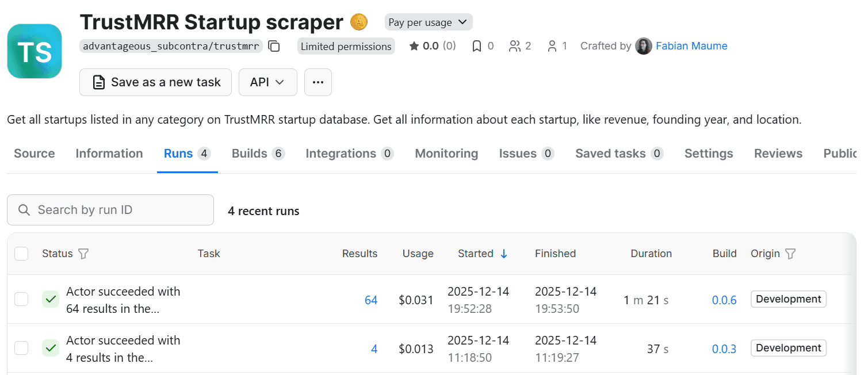The image size is (868, 375).
Task: Click the $0.013 usage value
Action: click(416, 349)
